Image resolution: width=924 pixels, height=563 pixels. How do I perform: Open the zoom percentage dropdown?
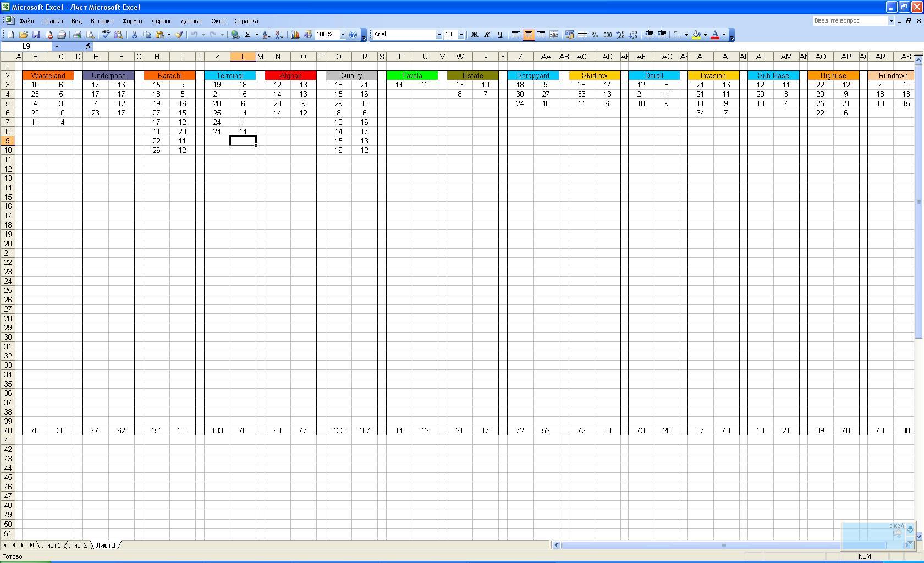(343, 35)
